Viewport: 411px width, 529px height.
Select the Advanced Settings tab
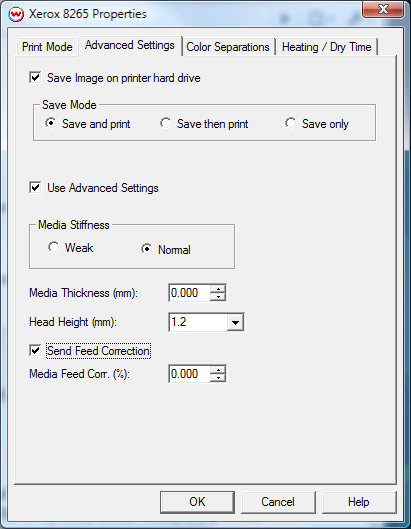(x=130, y=45)
